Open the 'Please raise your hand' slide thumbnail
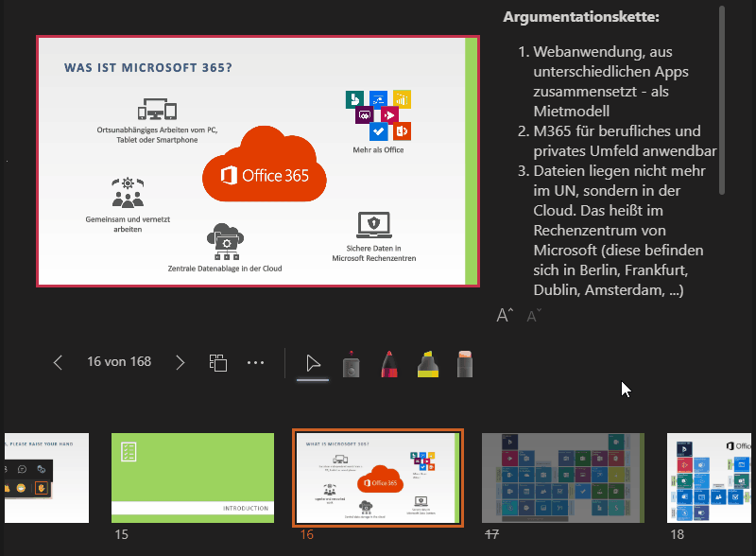 point(46,478)
